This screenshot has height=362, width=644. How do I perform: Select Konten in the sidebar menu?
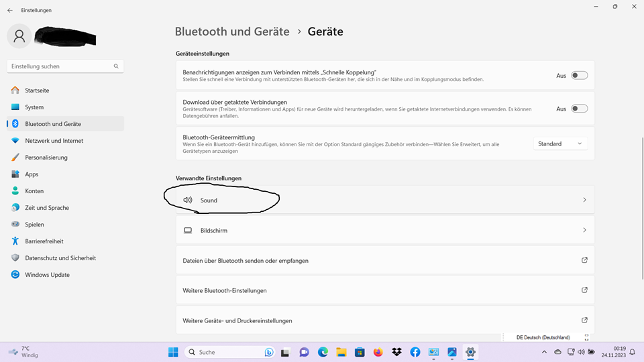(x=34, y=191)
